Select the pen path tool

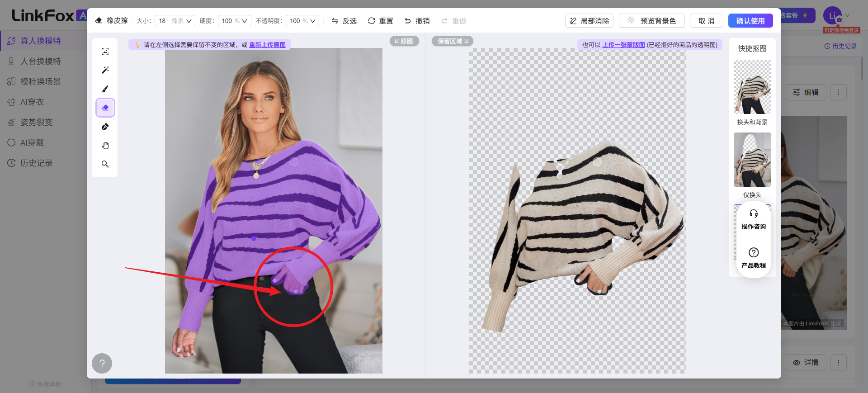tap(105, 127)
